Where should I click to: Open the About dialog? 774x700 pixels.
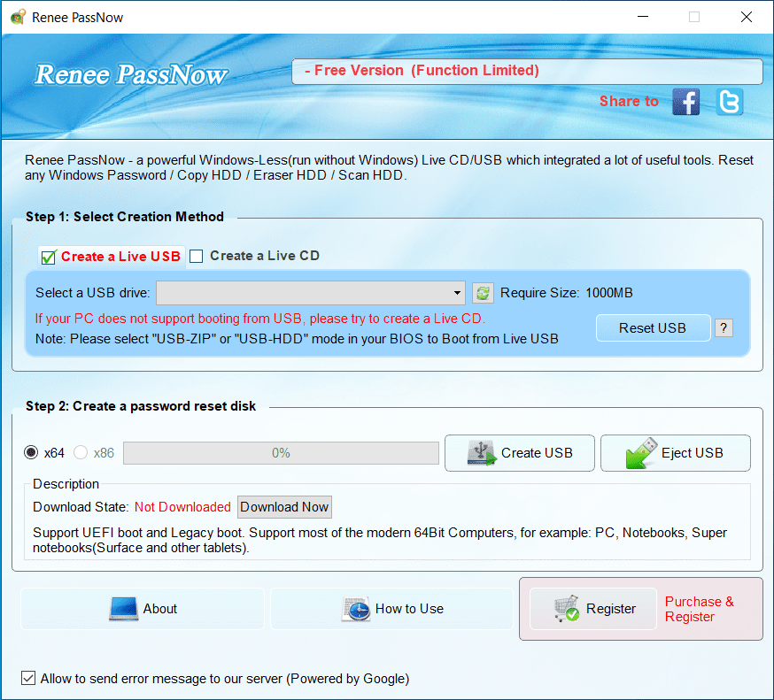[x=143, y=609]
